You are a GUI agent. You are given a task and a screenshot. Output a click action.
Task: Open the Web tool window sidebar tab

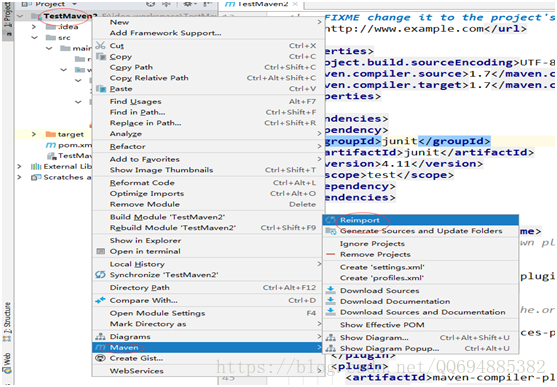point(7,363)
